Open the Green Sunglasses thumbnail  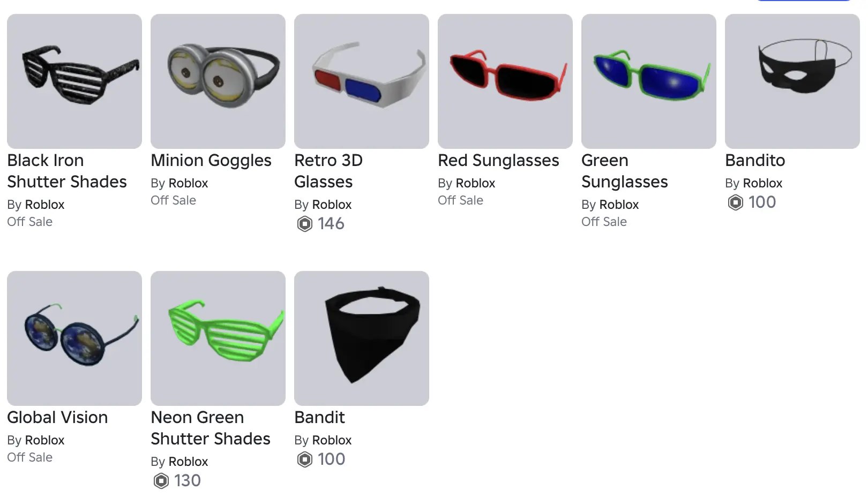pos(649,81)
